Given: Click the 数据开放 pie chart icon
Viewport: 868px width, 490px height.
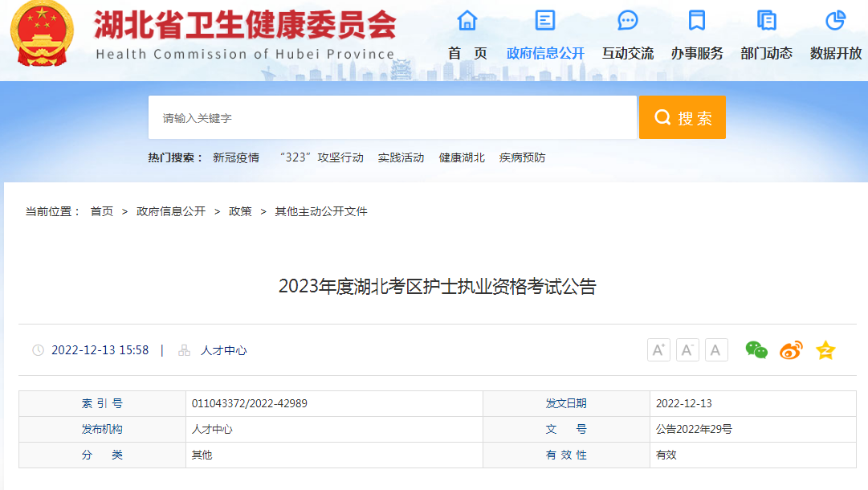Looking at the screenshot, I should click(836, 21).
